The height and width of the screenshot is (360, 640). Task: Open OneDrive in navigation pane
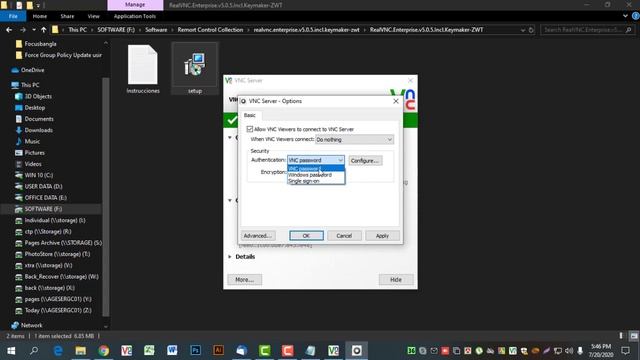click(x=32, y=70)
